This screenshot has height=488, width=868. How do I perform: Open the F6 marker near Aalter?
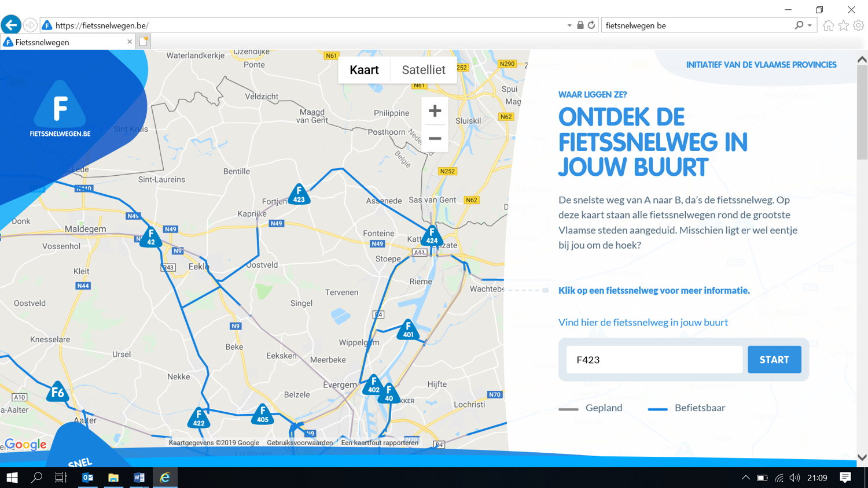tap(57, 392)
